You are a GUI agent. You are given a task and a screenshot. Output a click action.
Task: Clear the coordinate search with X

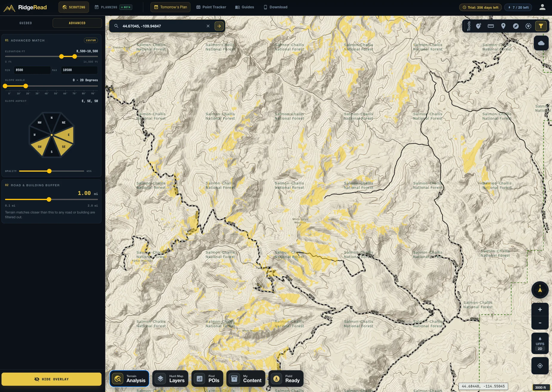208,26
